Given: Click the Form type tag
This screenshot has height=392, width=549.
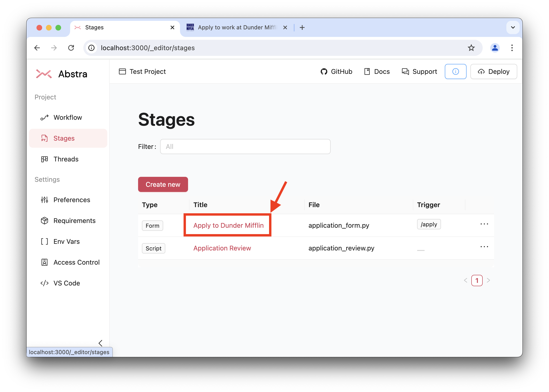Looking at the screenshot, I should point(152,226).
